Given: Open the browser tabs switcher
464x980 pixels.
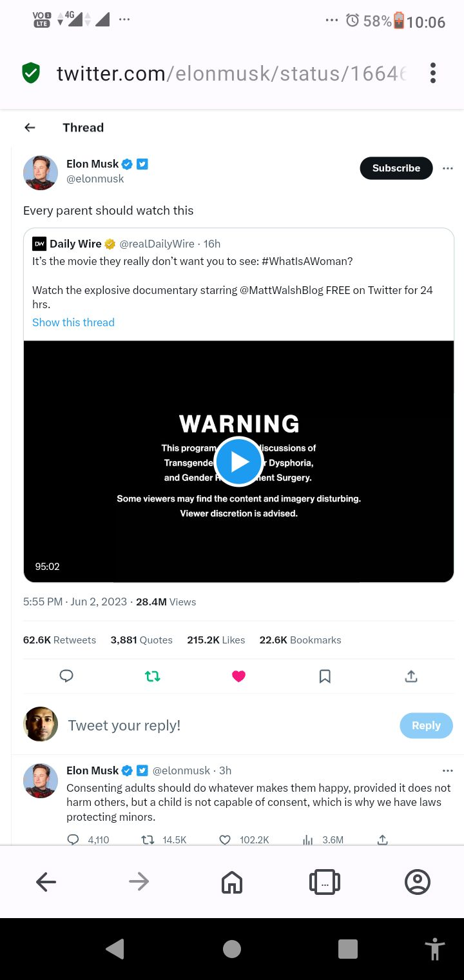Looking at the screenshot, I should [x=325, y=881].
